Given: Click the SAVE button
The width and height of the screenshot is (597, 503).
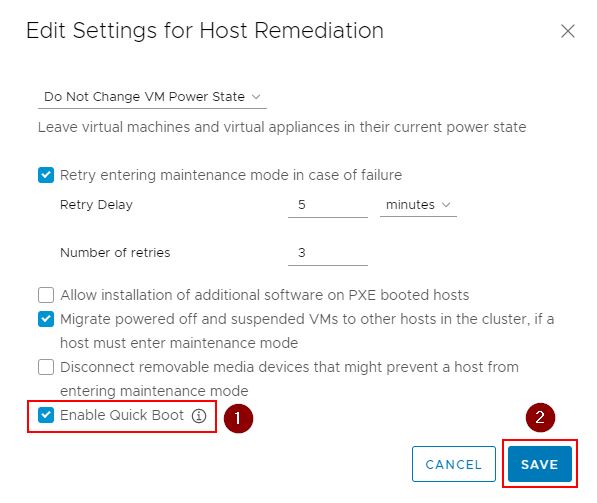Looking at the screenshot, I should tap(540, 464).
